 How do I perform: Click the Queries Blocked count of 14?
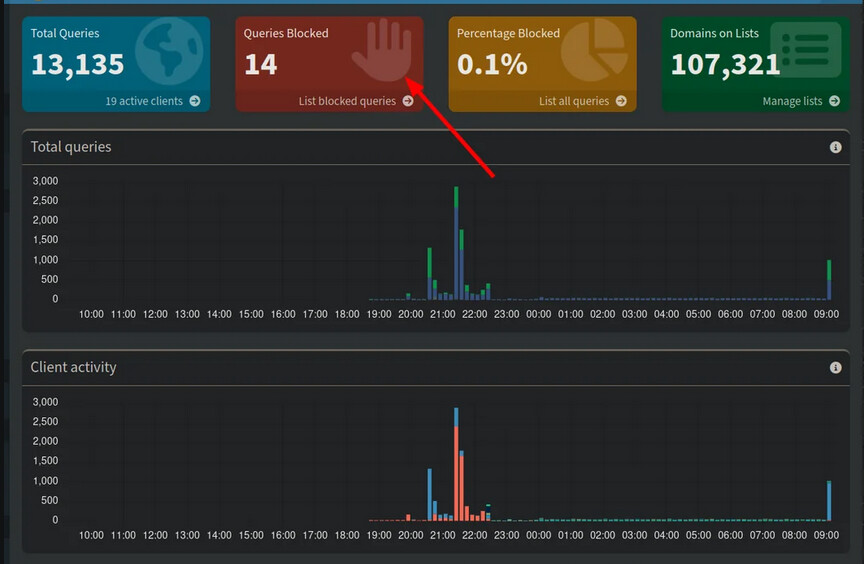point(261,65)
